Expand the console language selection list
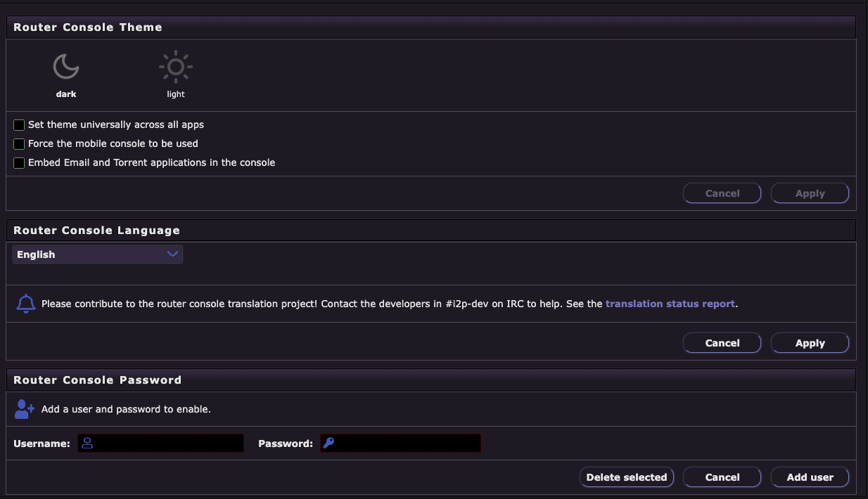Image resolution: width=868 pixels, height=499 pixels. [97, 254]
